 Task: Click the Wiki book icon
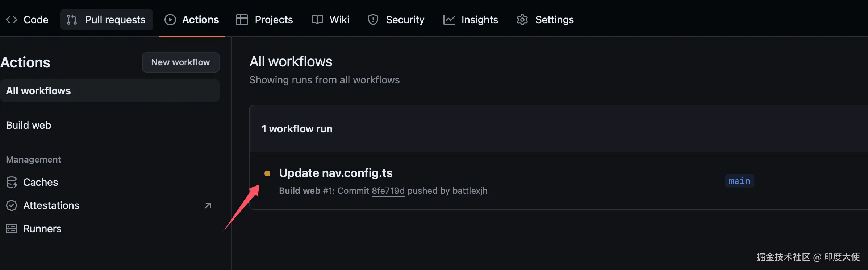point(317,20)
